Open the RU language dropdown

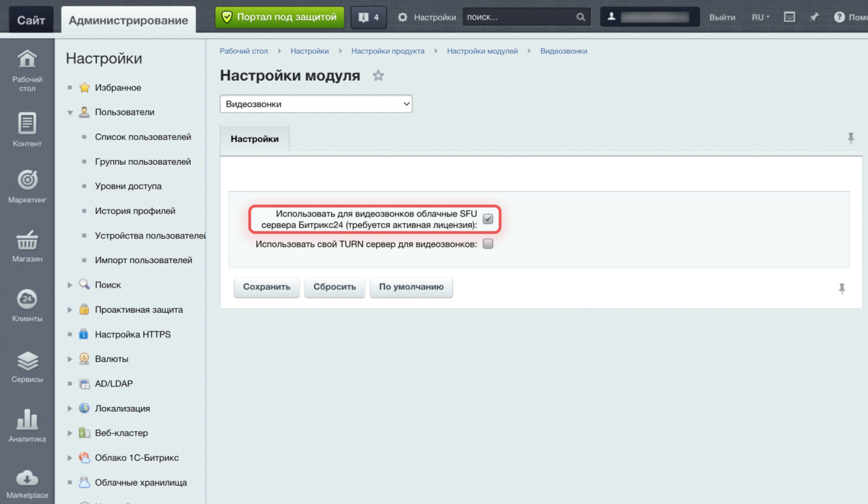pos(760,17)
